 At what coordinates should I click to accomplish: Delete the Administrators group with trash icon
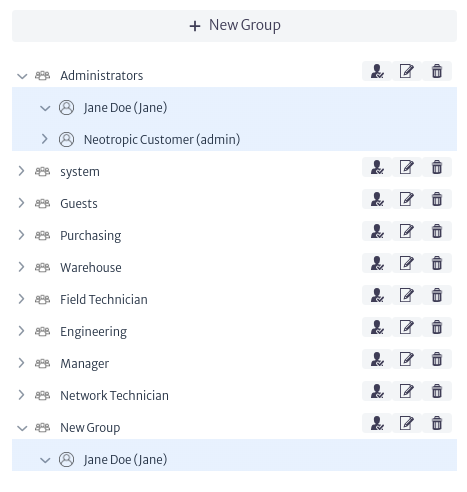click(x=437, y=71)
